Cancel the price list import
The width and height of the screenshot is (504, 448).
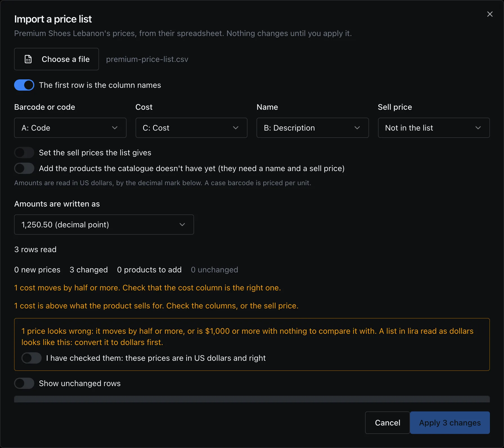388,423
